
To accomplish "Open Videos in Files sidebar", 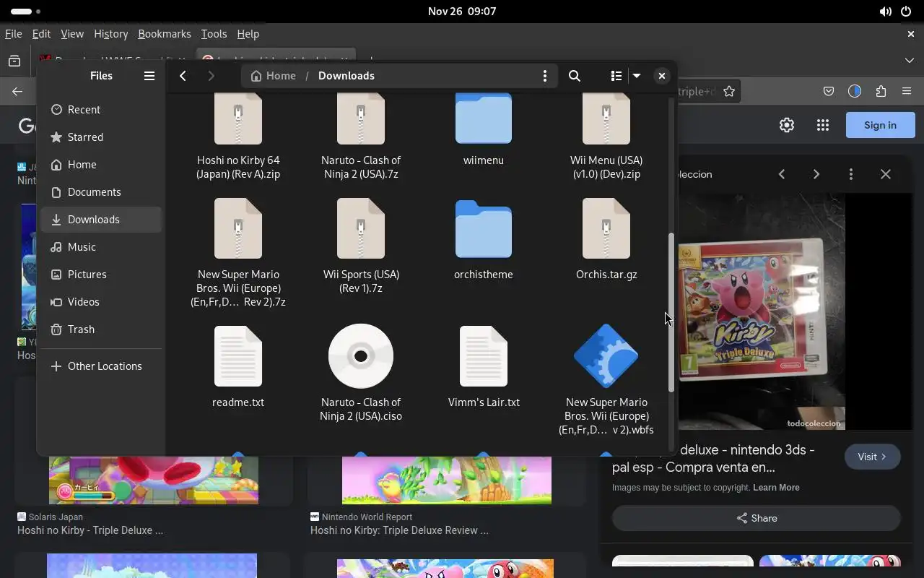I will [x=101, y=302].
